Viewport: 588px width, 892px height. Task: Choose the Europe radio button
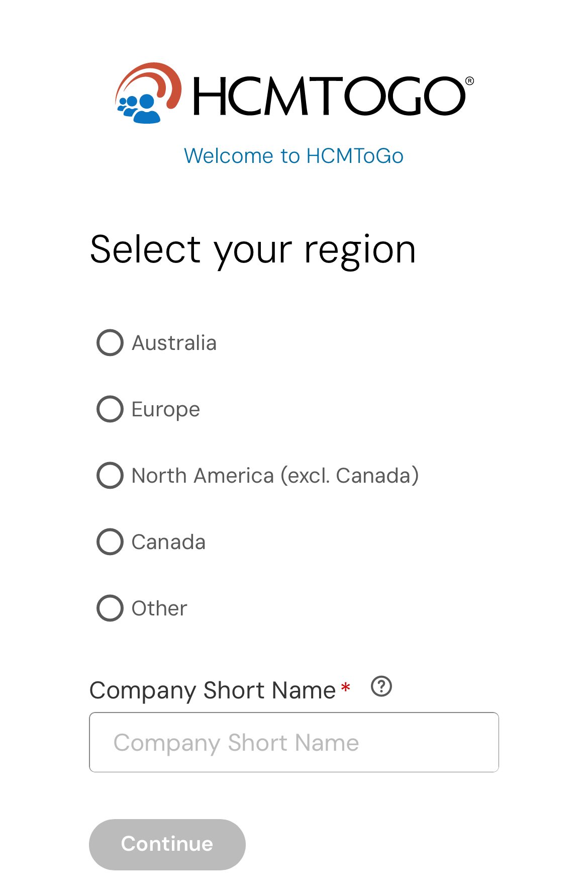tap(110, 409)
